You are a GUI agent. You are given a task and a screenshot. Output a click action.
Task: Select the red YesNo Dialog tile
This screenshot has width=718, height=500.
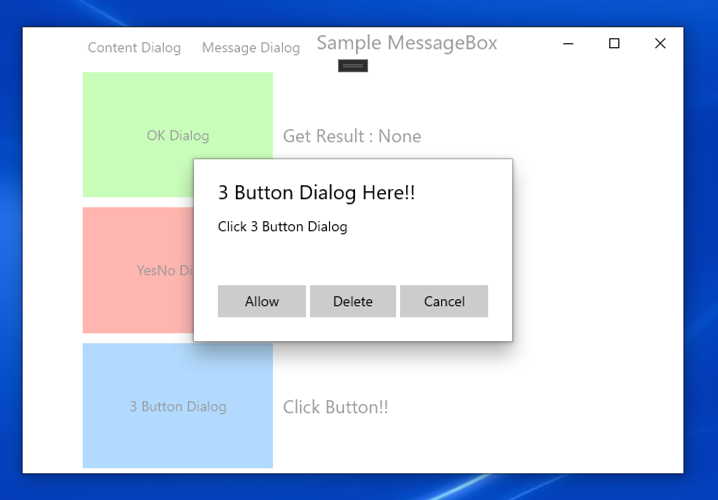coord(138,270)
